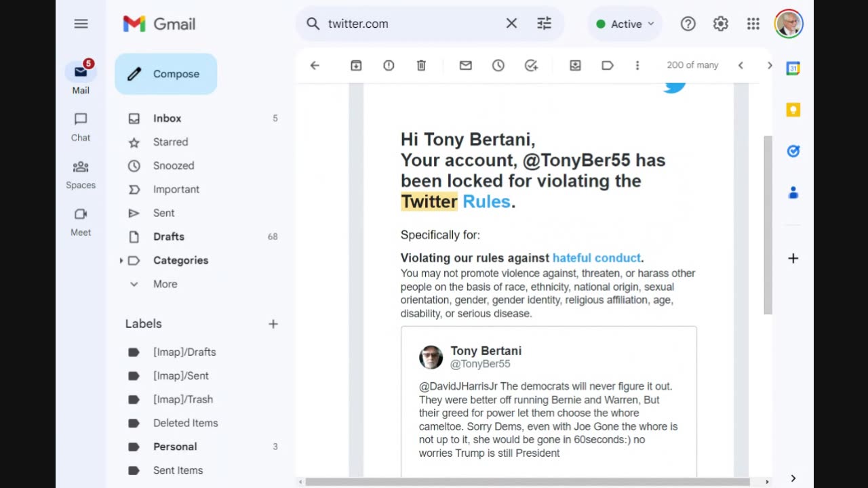Open Google apps grid icon

(x=753, y=24)
